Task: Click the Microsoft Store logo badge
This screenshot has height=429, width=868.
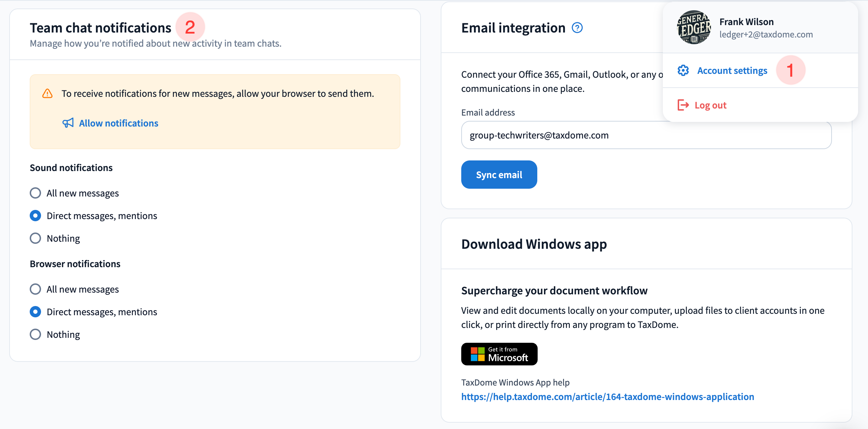Action: pyautogui.click(x=499, y=354)
